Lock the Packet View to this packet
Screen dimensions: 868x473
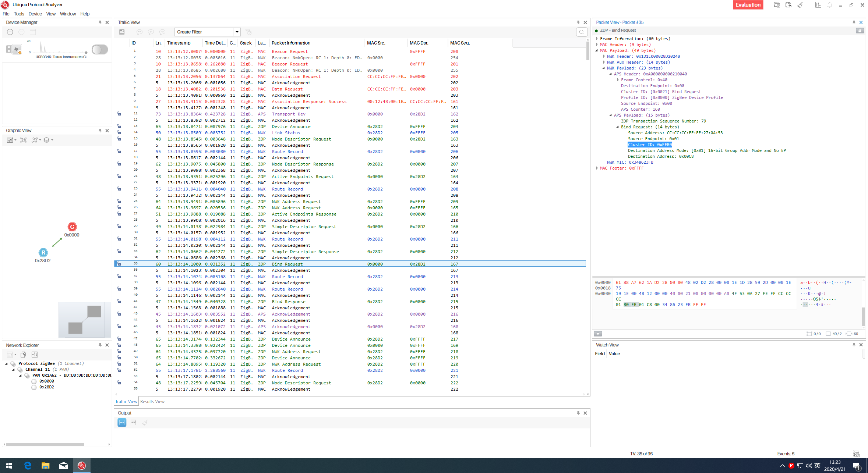click(860, 31)
